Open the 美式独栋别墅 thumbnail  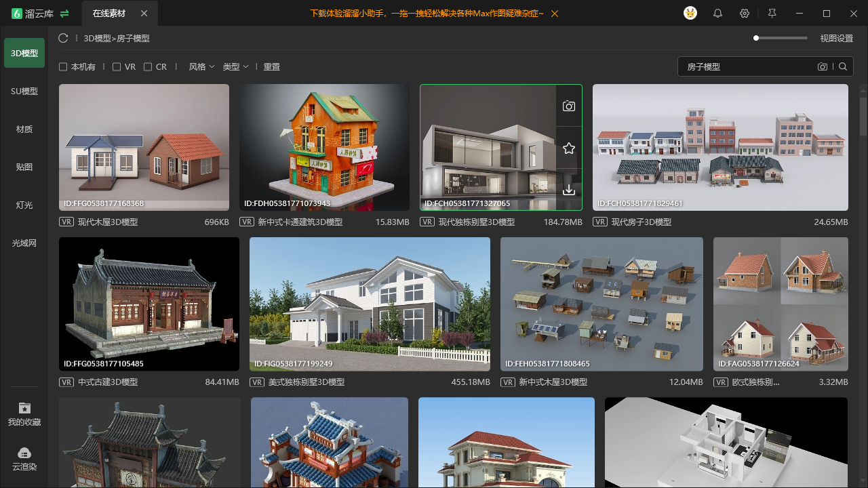[x=370, y=304]
